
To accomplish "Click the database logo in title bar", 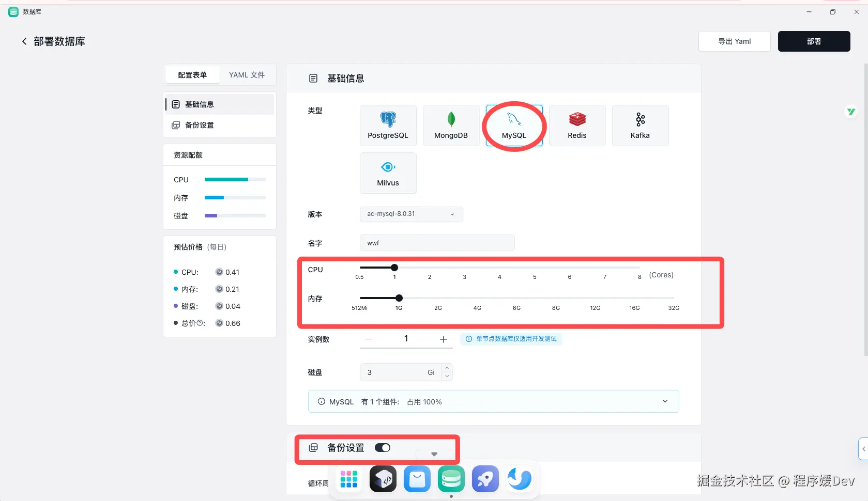I will tap(13, 12).
